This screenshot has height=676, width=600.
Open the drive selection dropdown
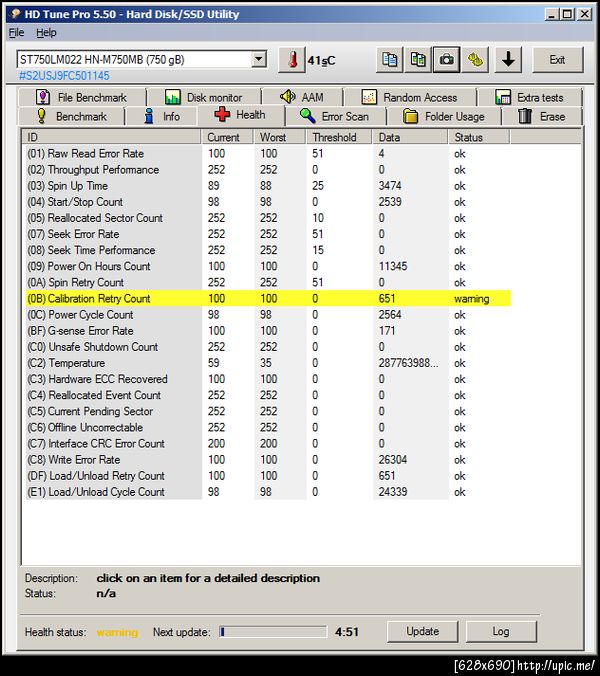(259, 59)
